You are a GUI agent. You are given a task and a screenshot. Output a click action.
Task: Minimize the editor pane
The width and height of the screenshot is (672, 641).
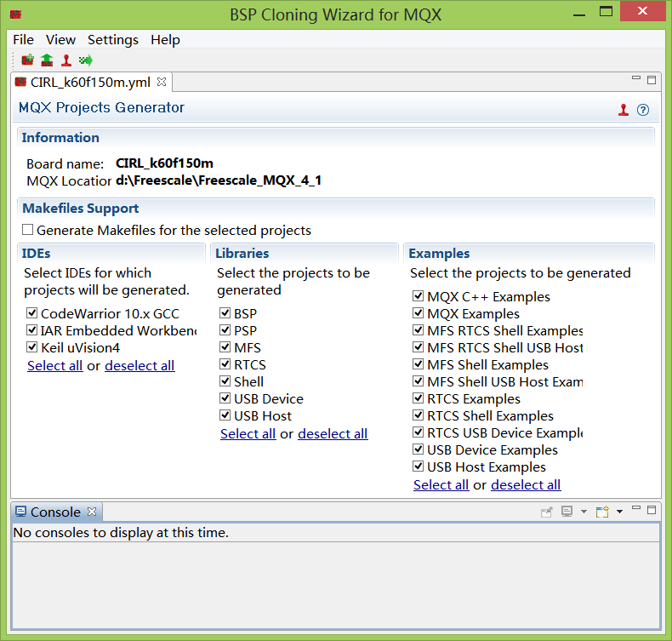(x=636, y=78)
